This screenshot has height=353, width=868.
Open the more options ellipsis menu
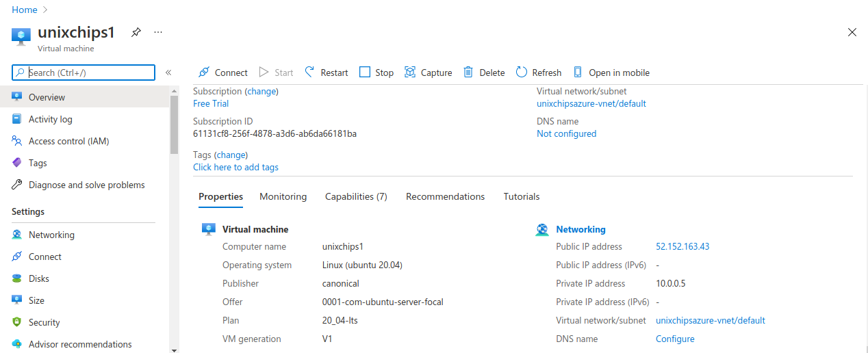[158, 32]
